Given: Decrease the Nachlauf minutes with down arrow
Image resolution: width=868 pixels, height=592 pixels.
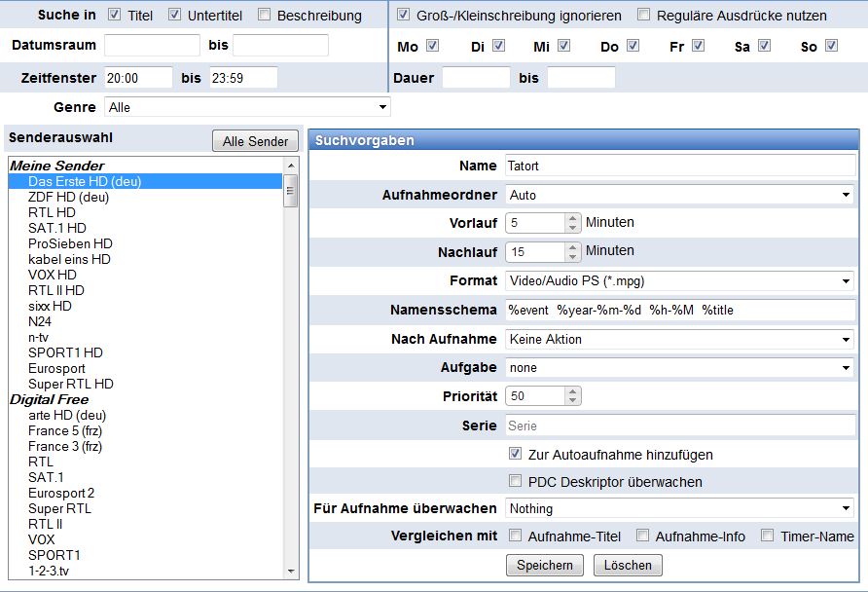Looking at the screenshot, I should click(x=573, y=258).
